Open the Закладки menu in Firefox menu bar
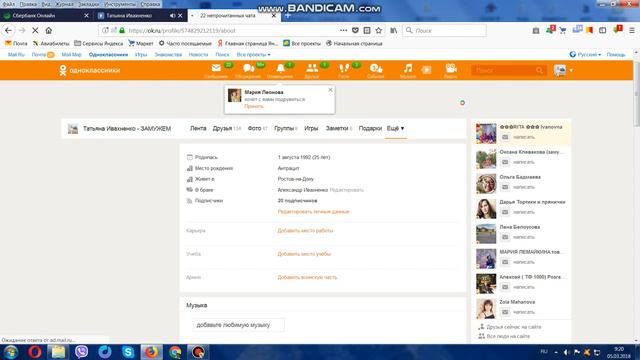Viewport: 640px width, 360px height. tap(89, 4)
